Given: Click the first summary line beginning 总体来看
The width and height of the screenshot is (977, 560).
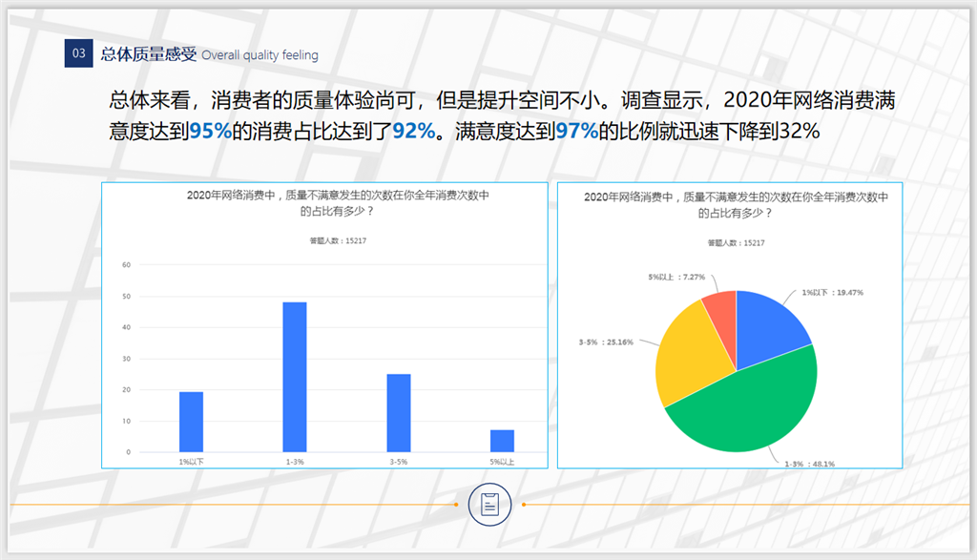Looking at the screenshot, I should [502, 99].
